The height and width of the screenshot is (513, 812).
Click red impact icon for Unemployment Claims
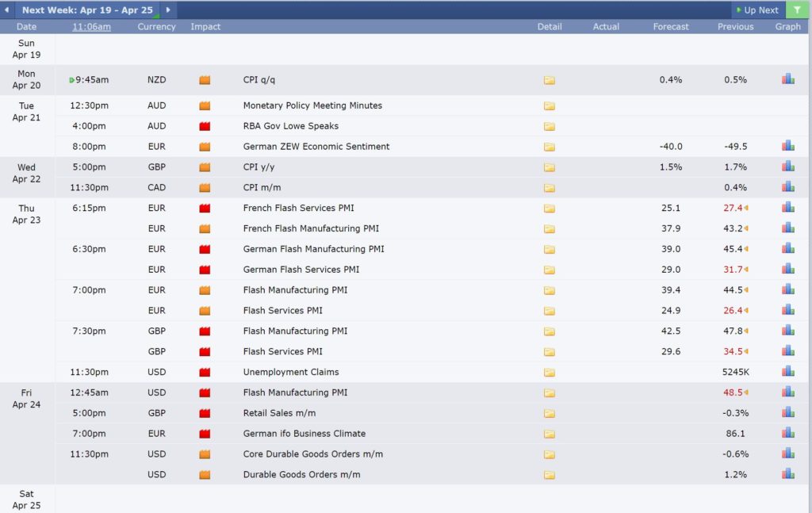pyautogui.click(x=205, y=372)
